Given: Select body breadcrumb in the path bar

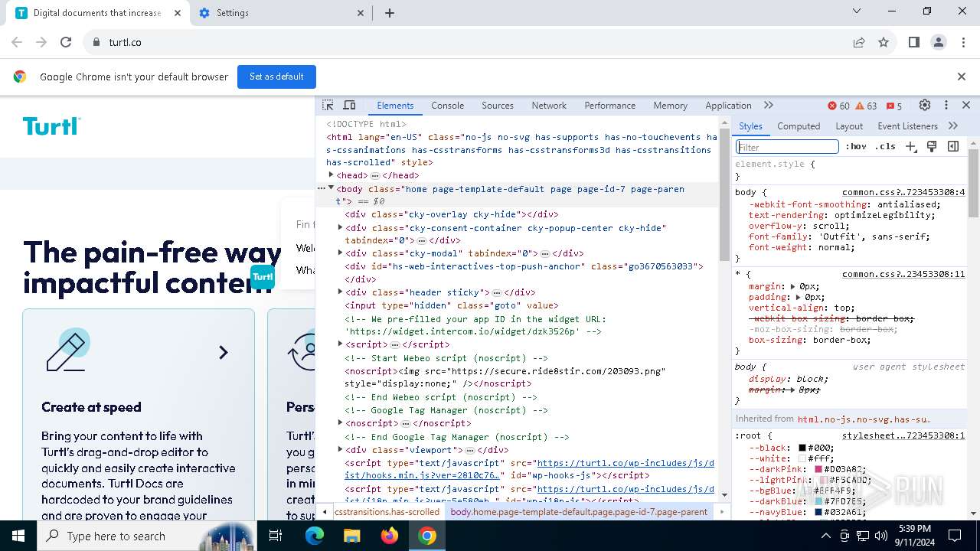Looking at the screenshot, I should pos(579,511).
